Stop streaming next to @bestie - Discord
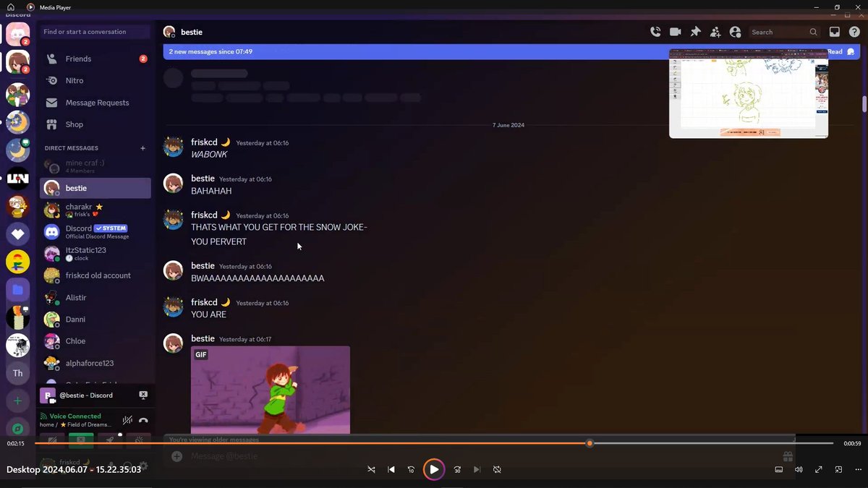 [143, 395]
